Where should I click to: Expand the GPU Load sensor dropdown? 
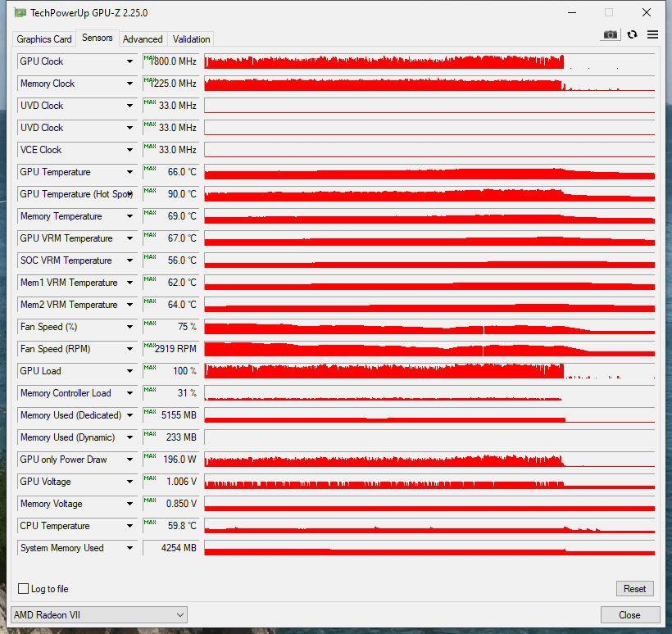pyautogui.click(x=129, y=371)
